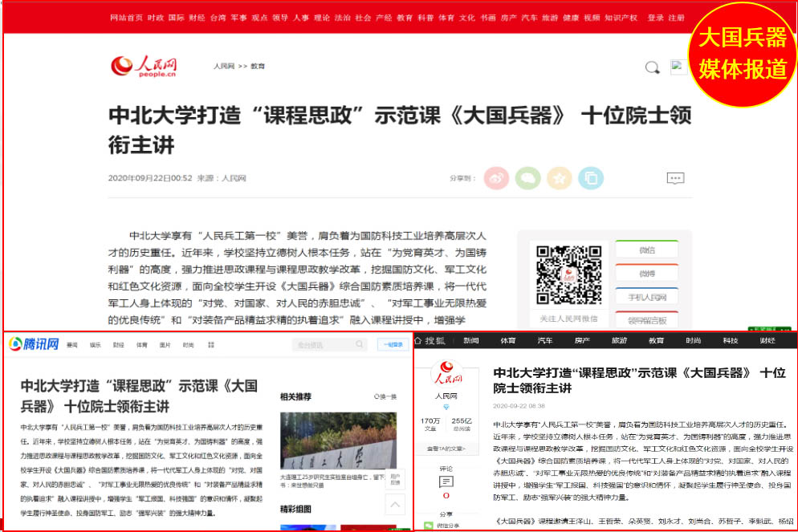Click the 精彩组图 heading on 腾讯网
This screenshot has height=532, width=798.
pos(295,509)
